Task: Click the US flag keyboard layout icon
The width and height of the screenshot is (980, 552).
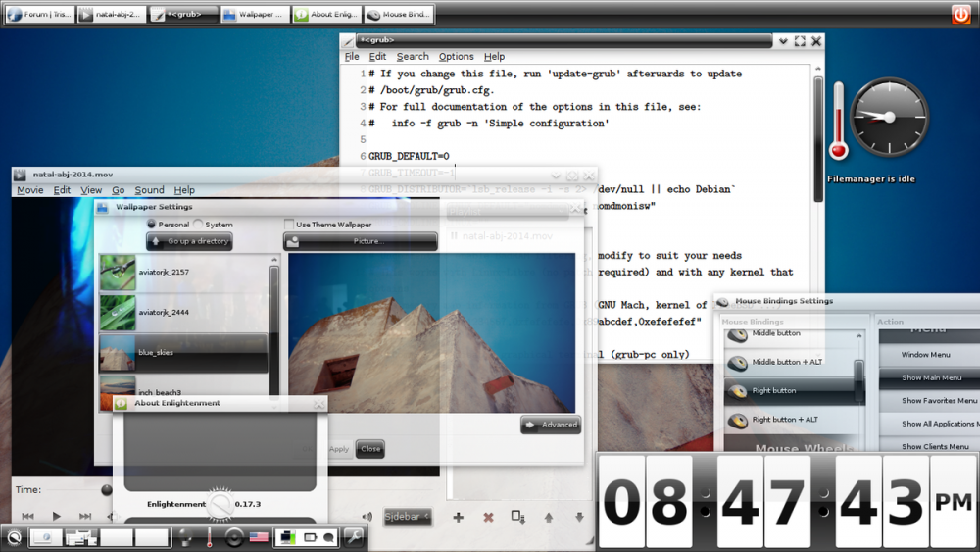Action: [260, 537]
